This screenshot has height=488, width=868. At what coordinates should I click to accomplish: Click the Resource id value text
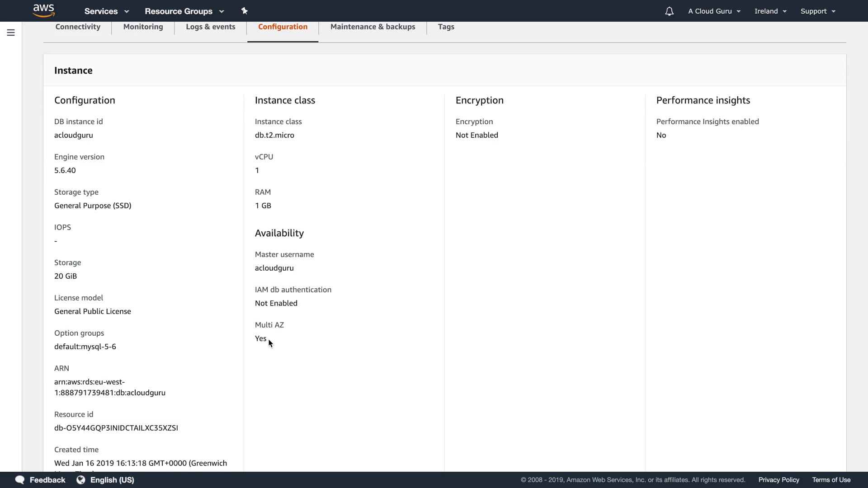click(116, 428)
